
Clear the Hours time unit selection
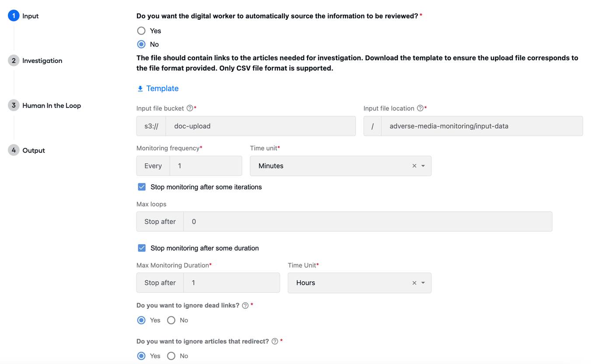tap(414, 283)
